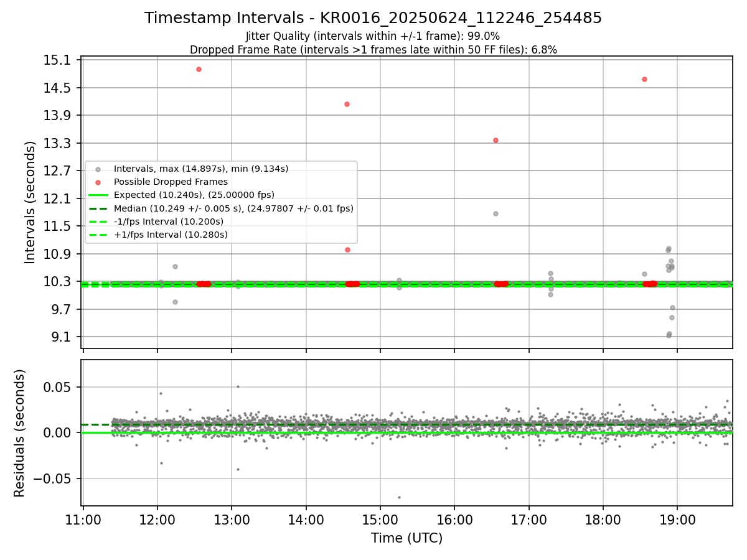
Task: Click legend entry 'Expected (10.240s), (25.00000 fps)'
Action: coord(194,195)
